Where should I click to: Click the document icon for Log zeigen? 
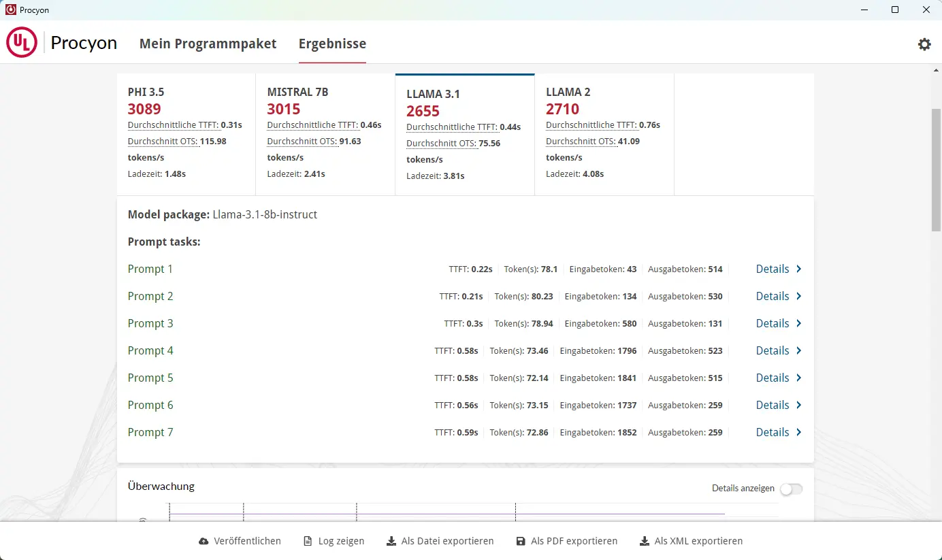point(308,542)
